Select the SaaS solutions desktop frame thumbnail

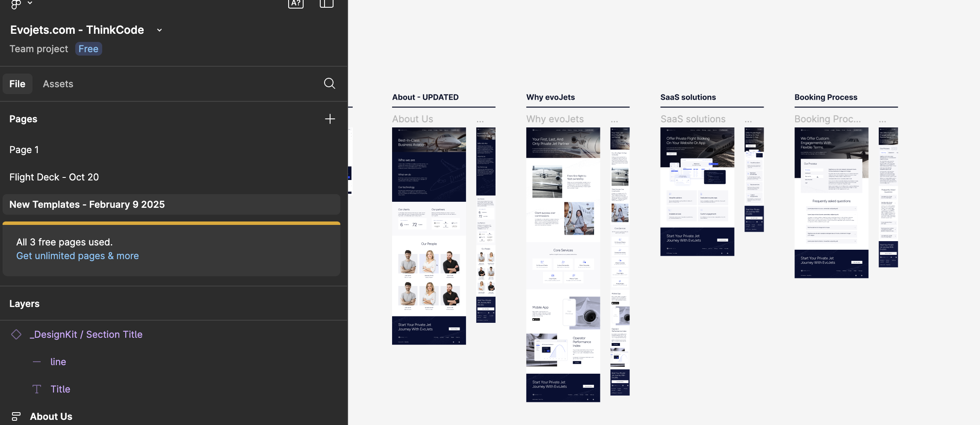pos(697,192)
